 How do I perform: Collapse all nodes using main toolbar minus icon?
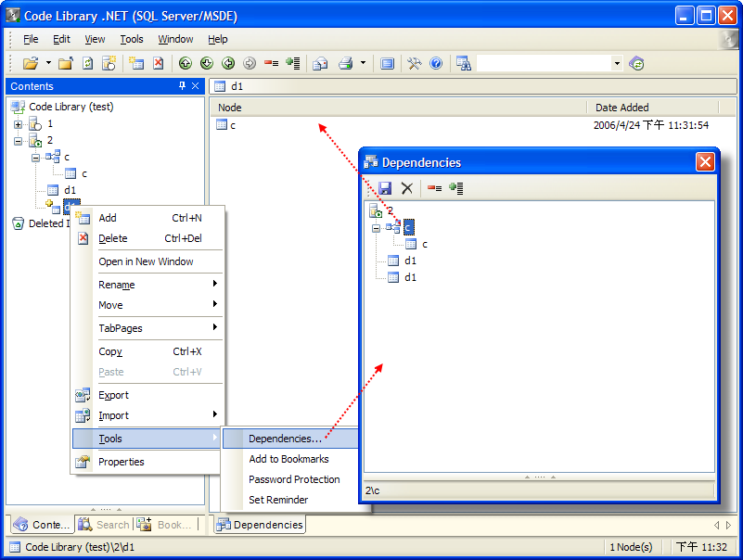(271, 63)
